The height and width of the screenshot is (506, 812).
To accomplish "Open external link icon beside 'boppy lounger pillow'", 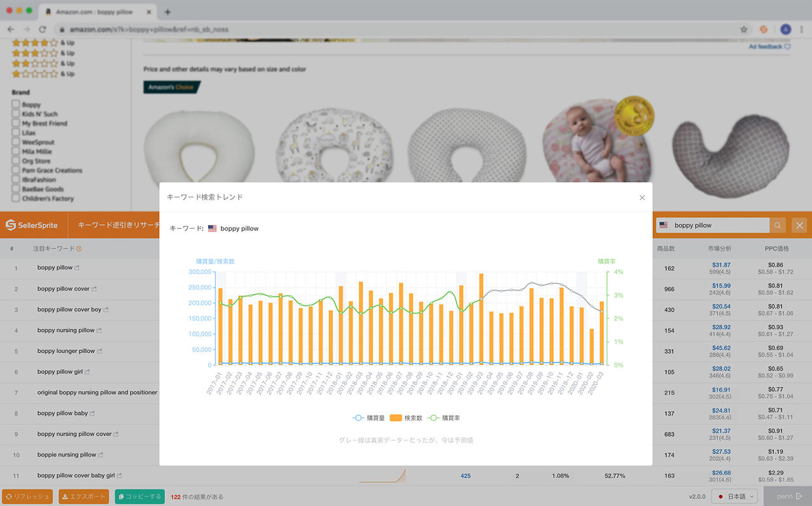I will coord(100,351).
